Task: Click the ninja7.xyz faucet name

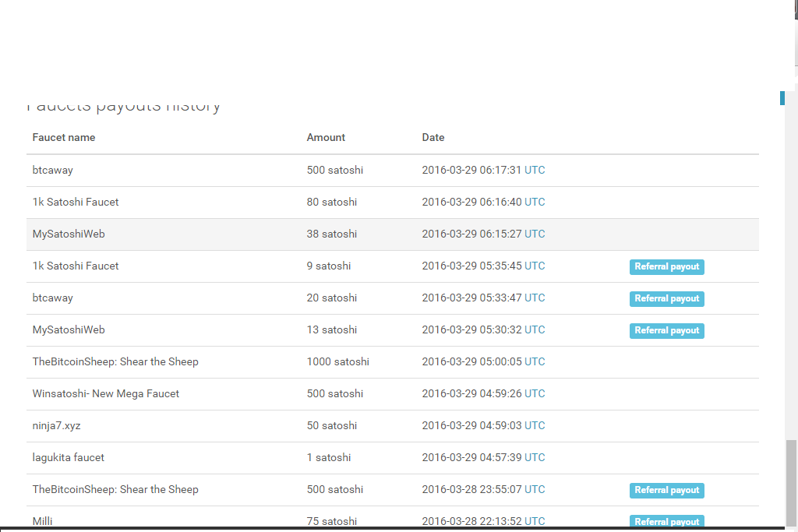Action: click(56, 425)
